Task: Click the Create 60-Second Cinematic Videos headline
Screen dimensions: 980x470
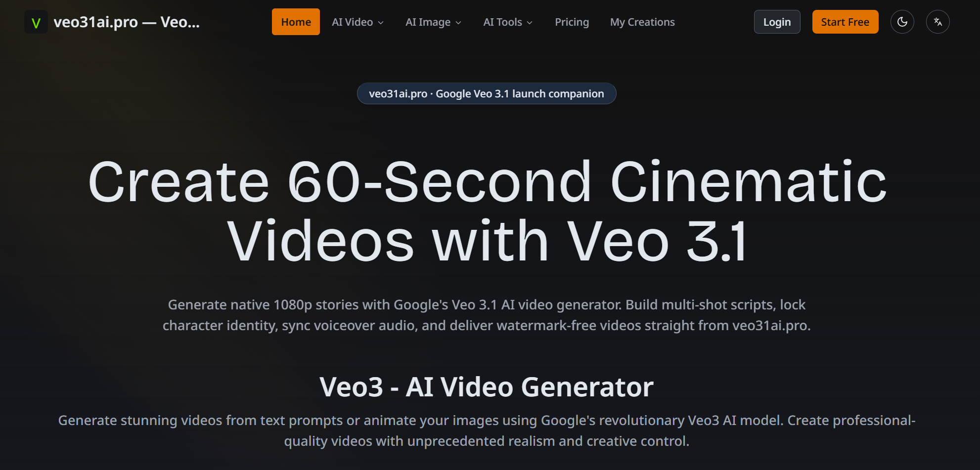Action: pos(488,212)
